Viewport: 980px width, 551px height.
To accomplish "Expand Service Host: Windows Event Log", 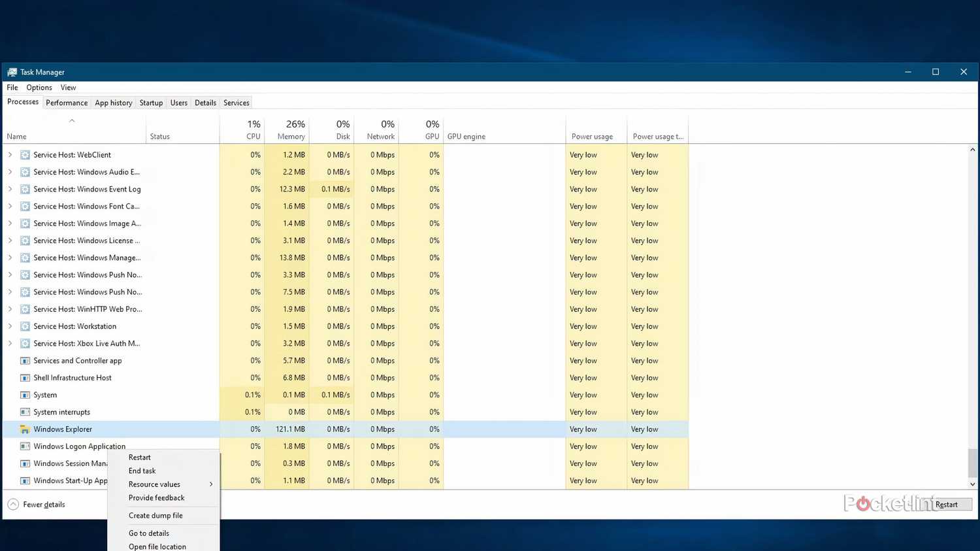I will (10, 189).
